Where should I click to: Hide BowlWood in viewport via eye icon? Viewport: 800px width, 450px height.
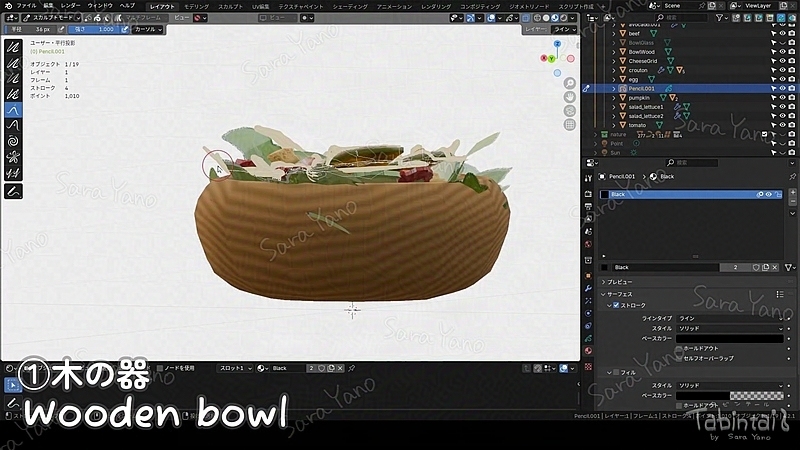(x=782, y=52)
